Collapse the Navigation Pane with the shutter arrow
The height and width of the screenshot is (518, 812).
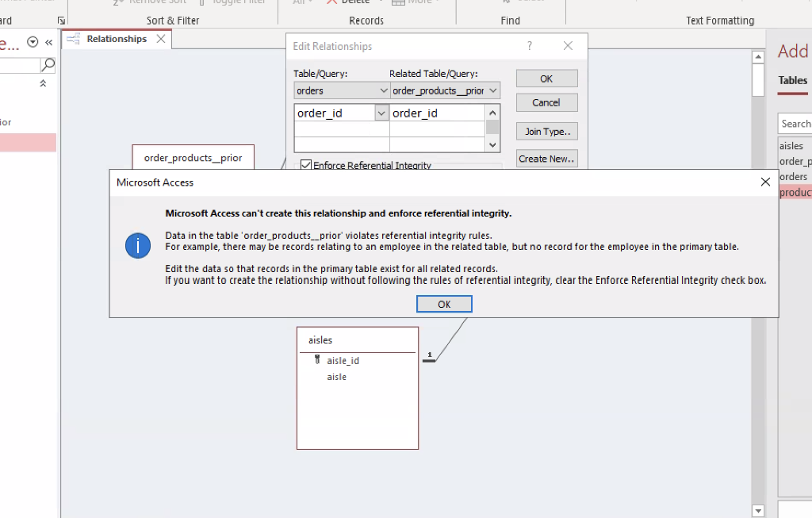pyautogui.click(x=48, y=42)
